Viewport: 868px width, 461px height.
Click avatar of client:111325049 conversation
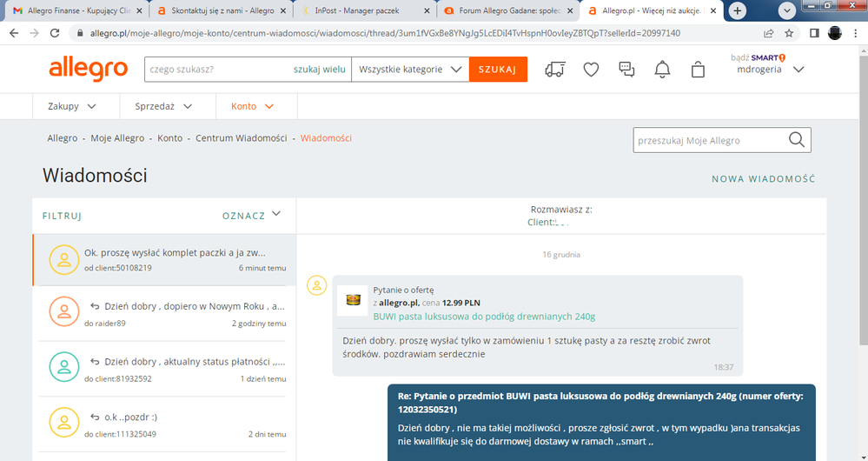64,422
